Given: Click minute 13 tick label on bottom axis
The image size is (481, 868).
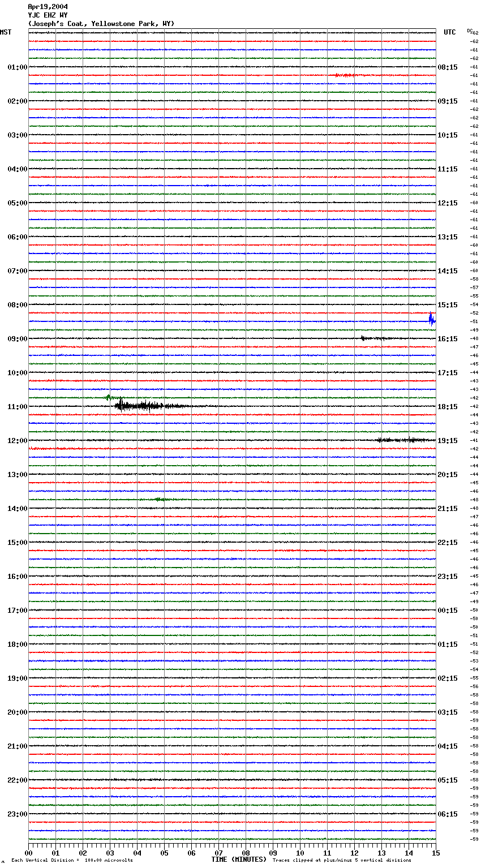Looking at the screenshot, I should pos(381,853).
